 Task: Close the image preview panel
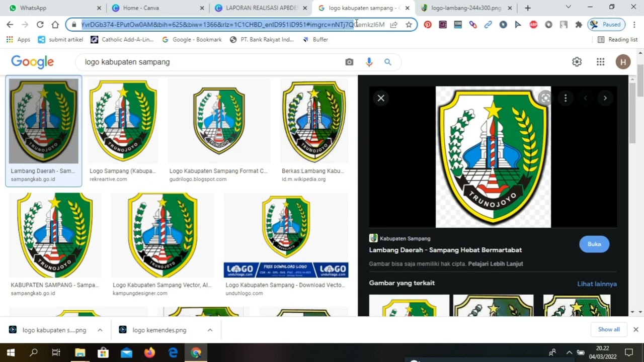tap(381, 98)
